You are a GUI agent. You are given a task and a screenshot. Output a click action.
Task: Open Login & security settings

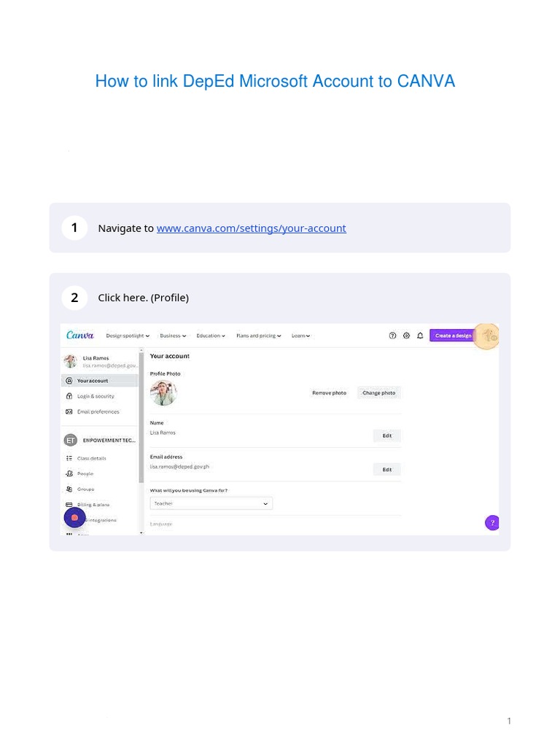coord(96,396)
